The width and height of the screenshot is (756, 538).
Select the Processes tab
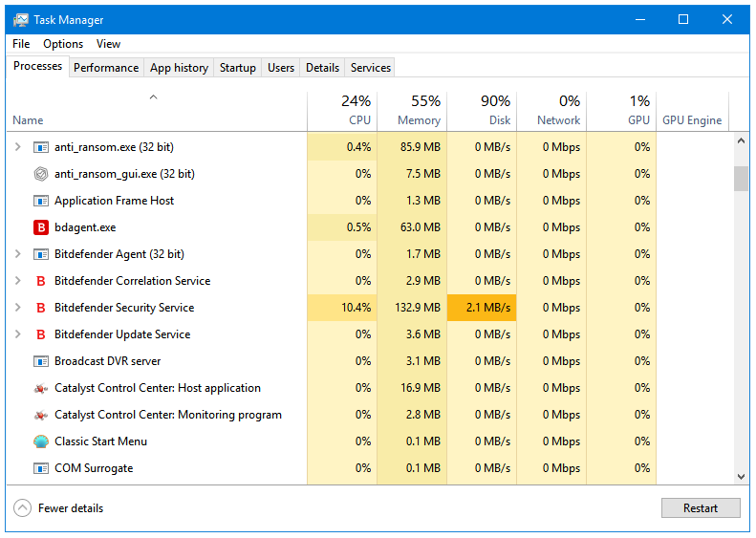pos(37,66)
